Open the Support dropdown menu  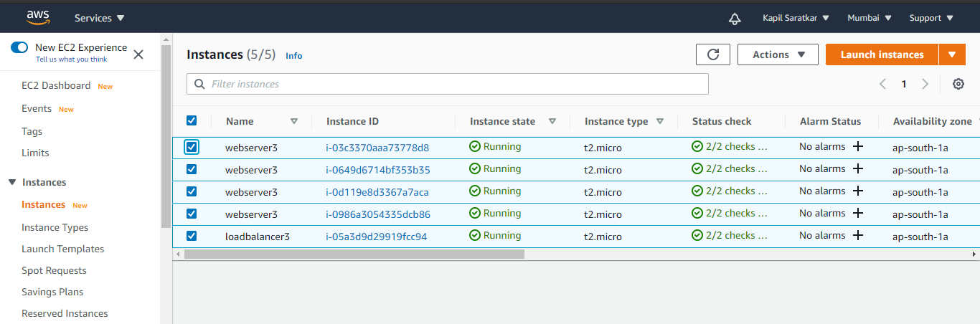(x=931, y=18)
